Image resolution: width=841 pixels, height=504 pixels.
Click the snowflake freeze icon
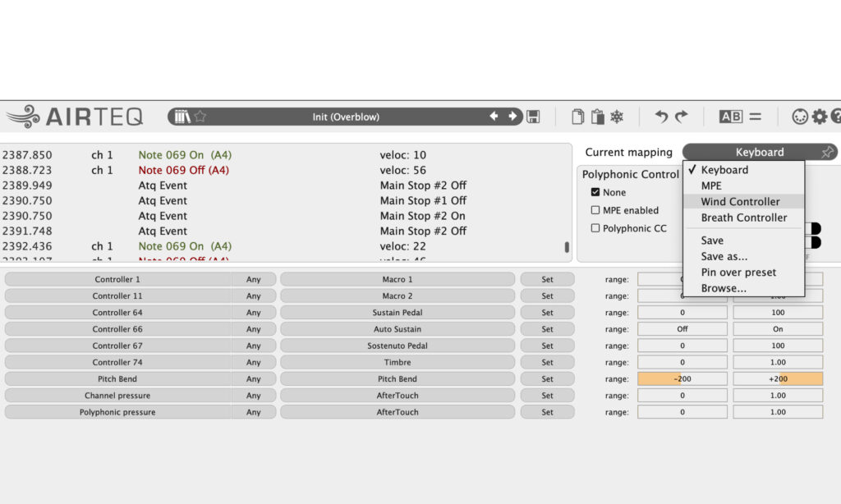[x=617, y=117]
